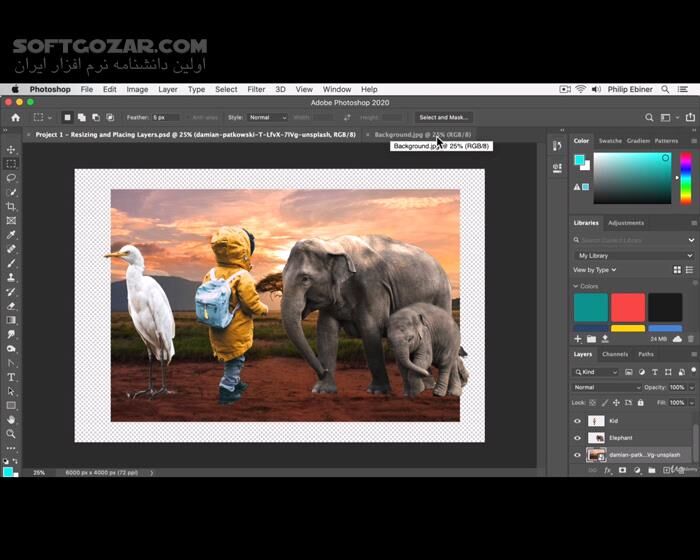Open the Fill slider dropdown arrow
Viewport: 700px width, 560px height.
(692, 402)
